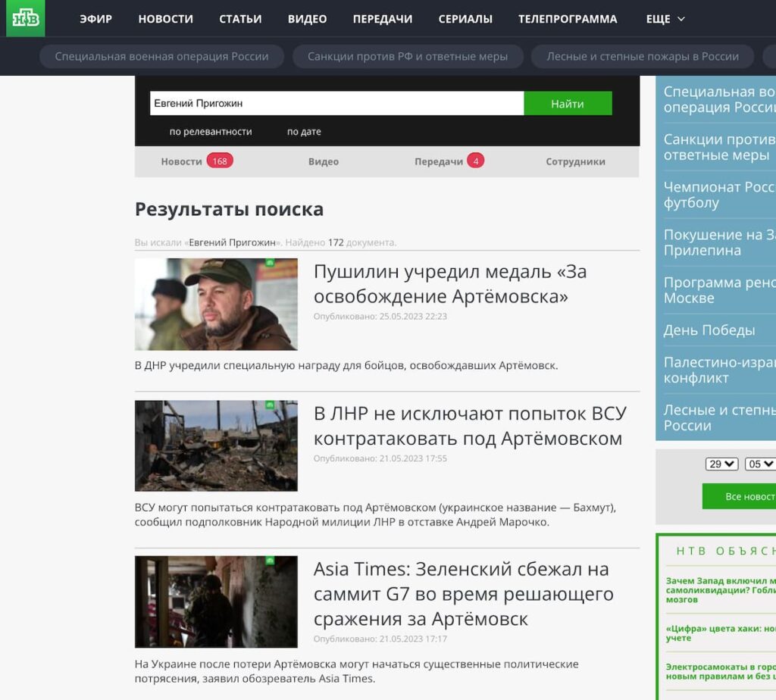Sort results по дате
Image resolution: width=776 pixels, height=700 pixels.
tap(304, 132)
